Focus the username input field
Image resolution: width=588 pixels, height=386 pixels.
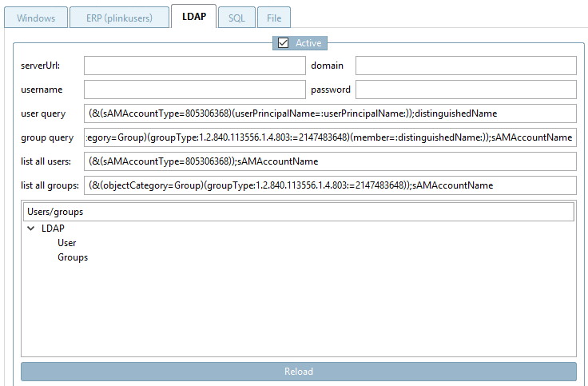(x=195, y=90)
